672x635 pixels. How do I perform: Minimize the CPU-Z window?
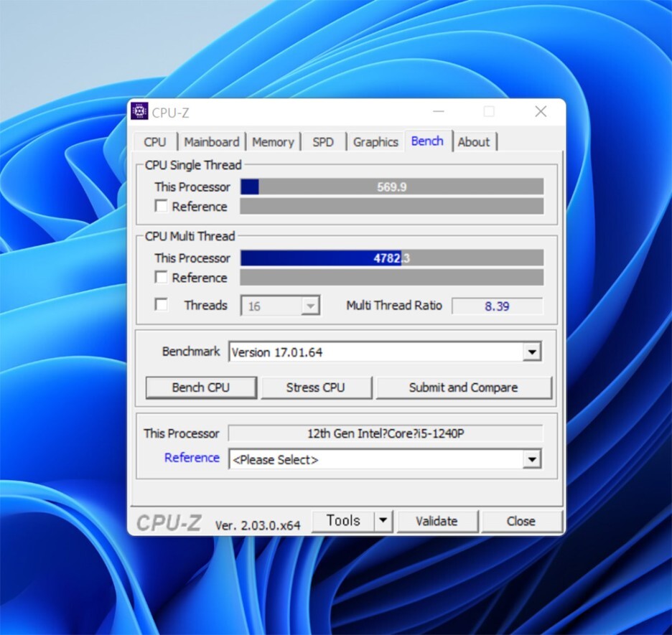point(438,112)
